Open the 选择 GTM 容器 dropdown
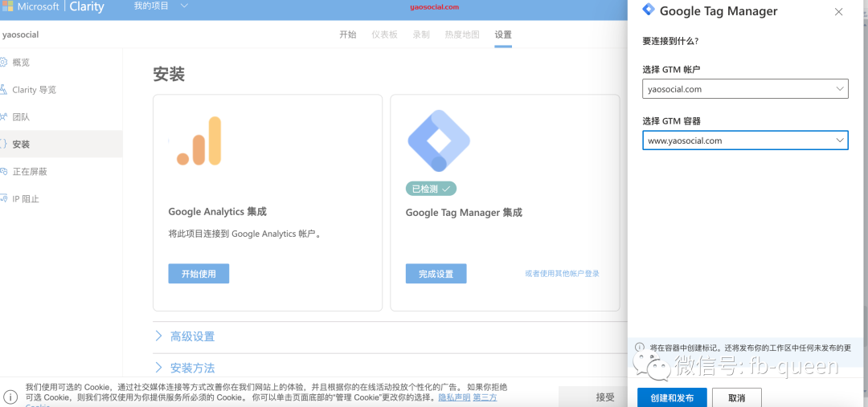 tap(745, 140)
